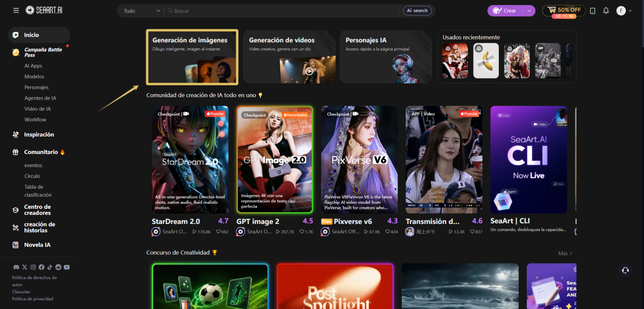Open the Política de privacidad link

[33, 299]
